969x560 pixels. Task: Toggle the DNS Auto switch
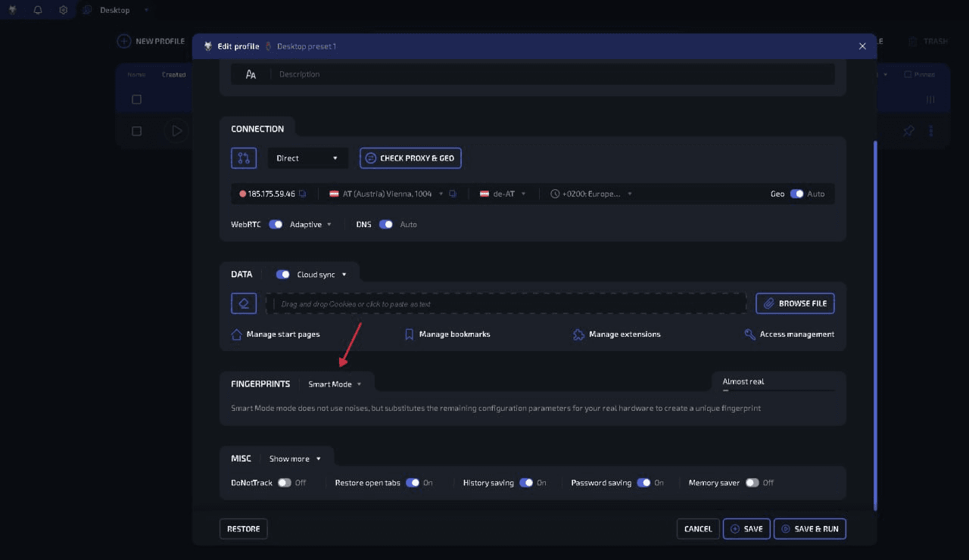coord(386,224)
